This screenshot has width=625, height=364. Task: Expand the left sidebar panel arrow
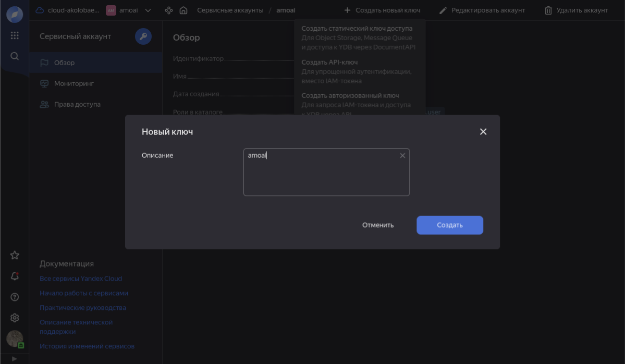click(14, 359)
